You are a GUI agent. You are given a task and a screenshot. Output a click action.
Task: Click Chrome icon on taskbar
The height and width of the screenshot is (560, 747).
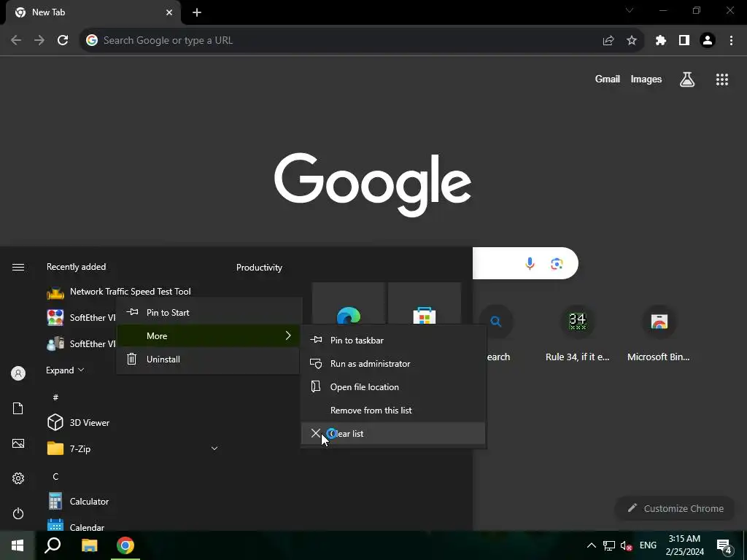(125, 545)
